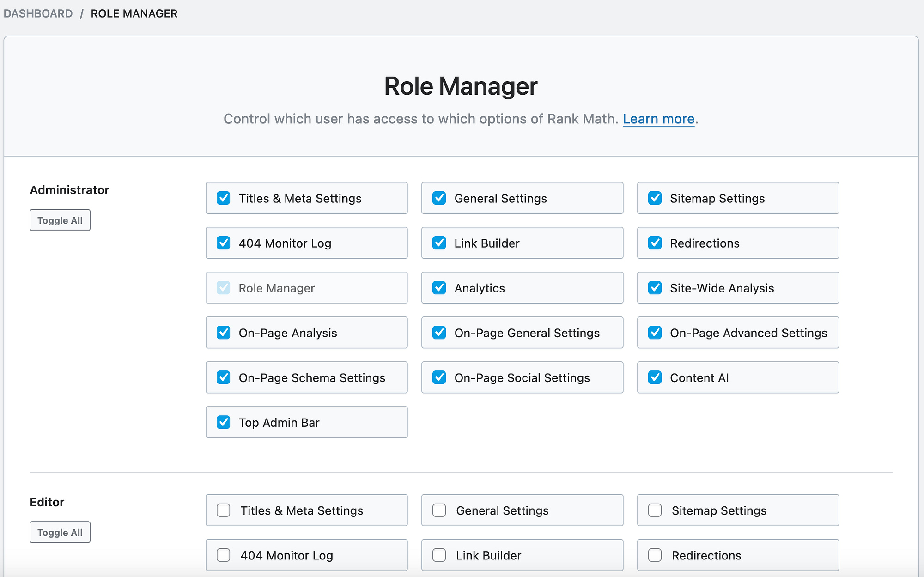
Task: Uncheck On-Page Advanced Settings checkbox
Action: point(655,333)
